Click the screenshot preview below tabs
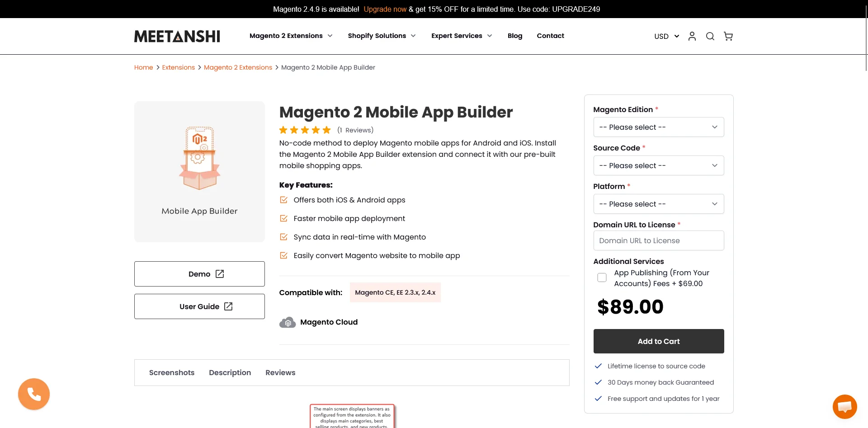The image size is (868, 428). point(352,416)
